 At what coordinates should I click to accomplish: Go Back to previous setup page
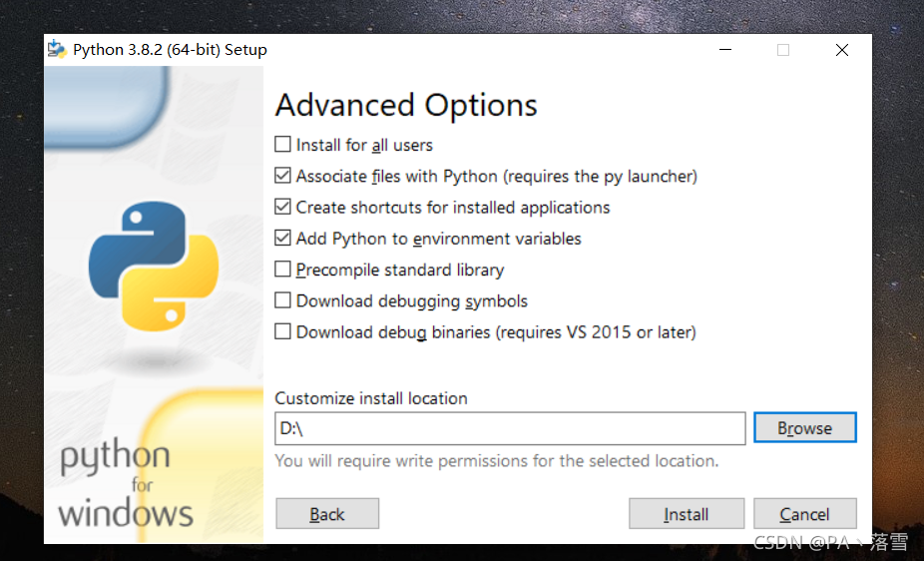327,514
